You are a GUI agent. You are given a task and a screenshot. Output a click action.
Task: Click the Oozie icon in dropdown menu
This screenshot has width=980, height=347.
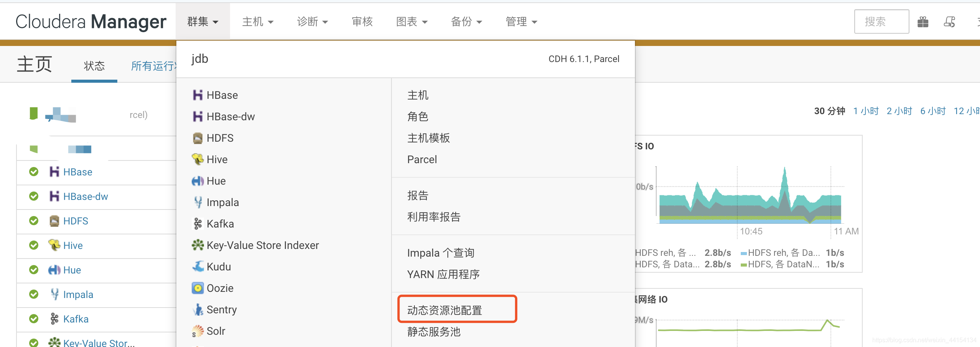[198, 288]
